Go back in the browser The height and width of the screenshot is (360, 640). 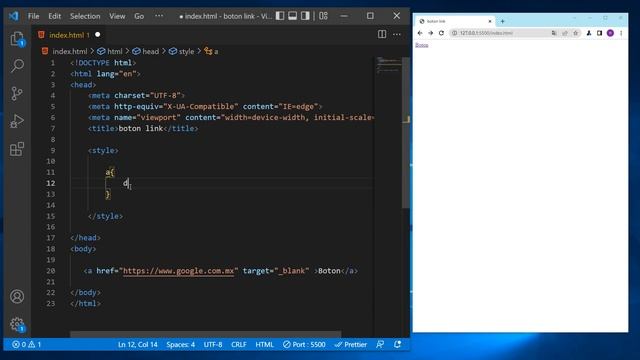(x=420, y=33)
